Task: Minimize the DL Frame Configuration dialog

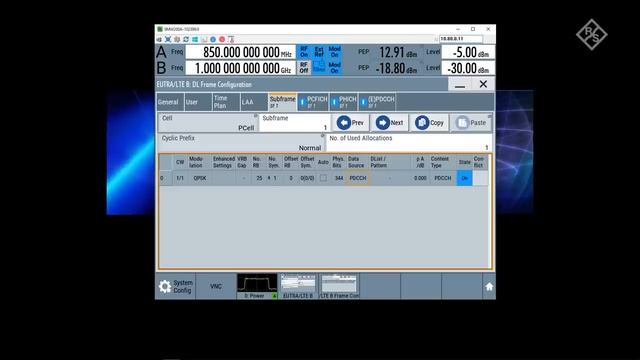Action: coord(460,84)
